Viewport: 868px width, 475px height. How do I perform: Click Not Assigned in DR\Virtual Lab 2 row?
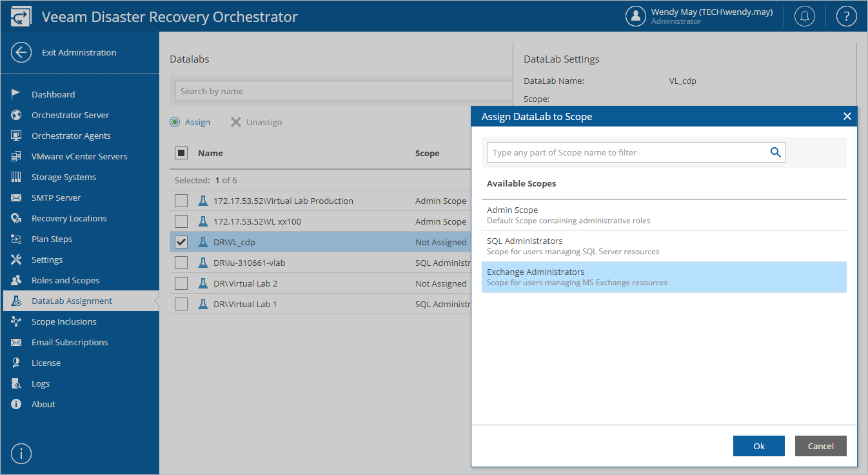tap(441, 283)
